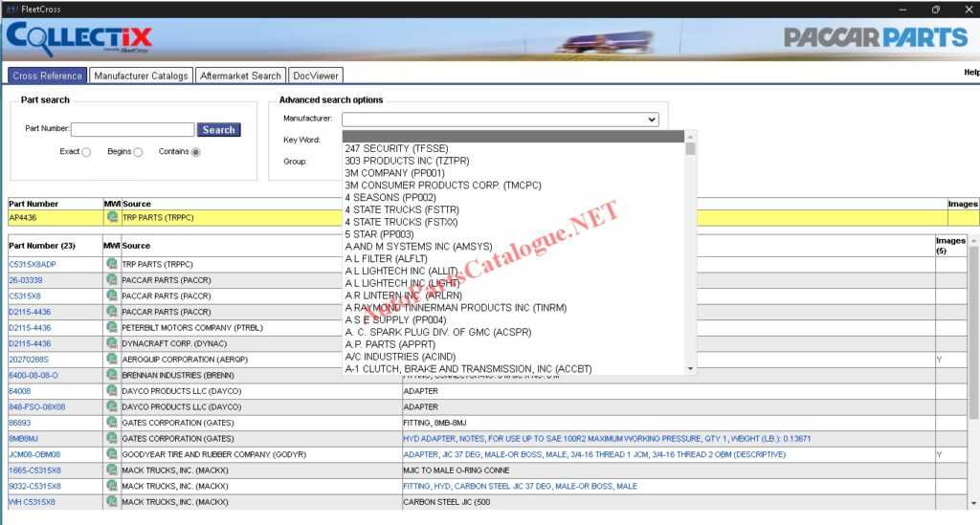Open the Aftermarket Search tab
This screenshot has width=980, height=525.
coord(240,76)
